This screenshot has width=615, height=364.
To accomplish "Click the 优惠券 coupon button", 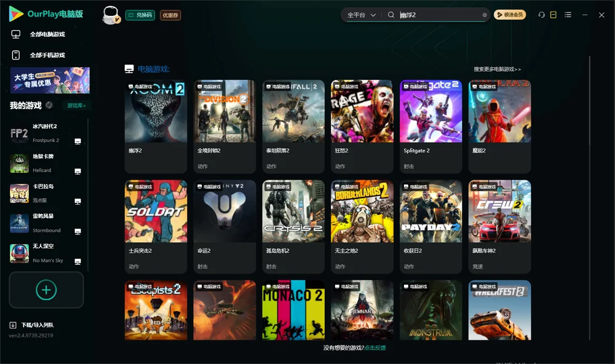I will (x=170, y=15).
